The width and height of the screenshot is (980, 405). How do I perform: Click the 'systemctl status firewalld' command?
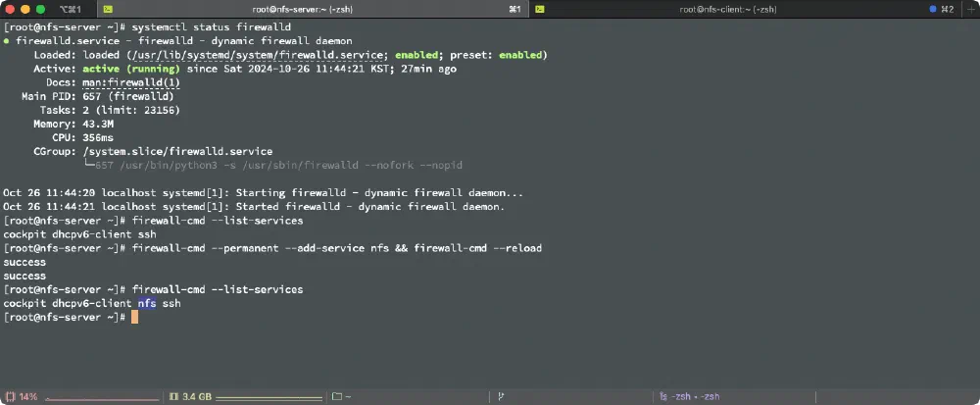coord(212,27)
